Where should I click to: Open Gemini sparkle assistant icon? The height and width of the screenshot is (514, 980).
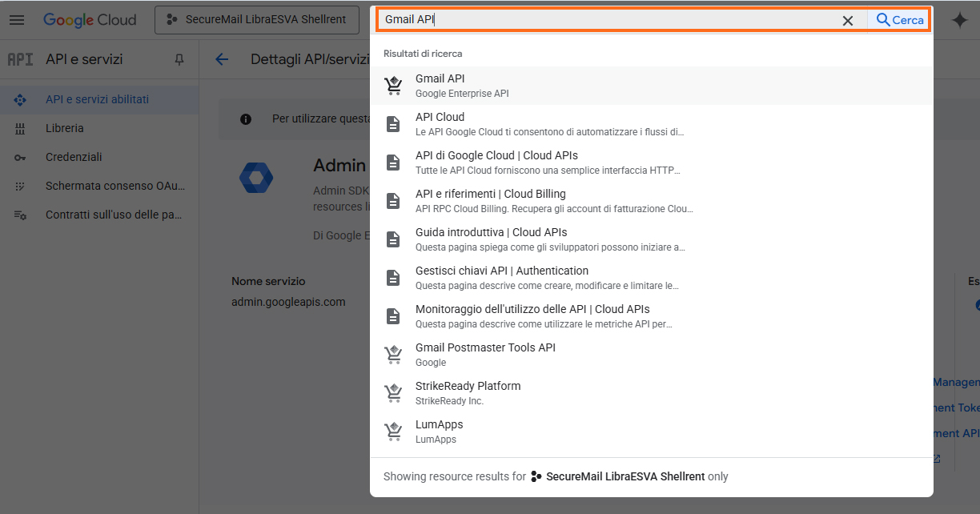(959, 21)
